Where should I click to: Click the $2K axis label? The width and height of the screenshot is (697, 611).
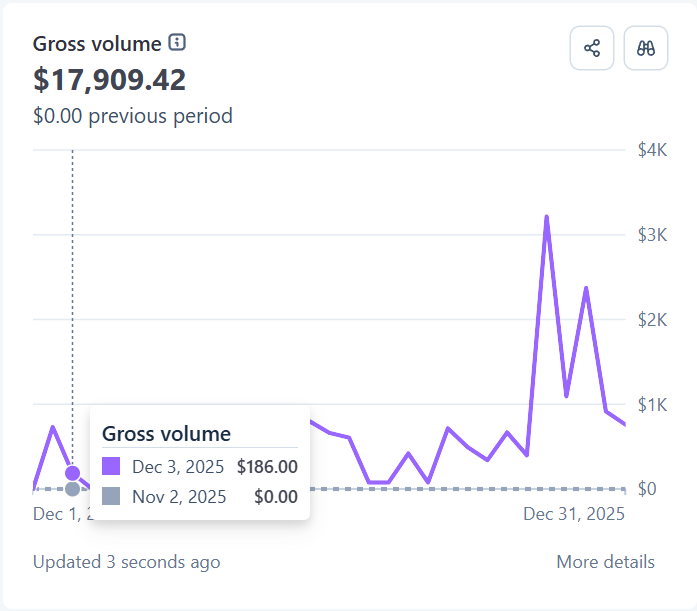(x=652, y=319)
